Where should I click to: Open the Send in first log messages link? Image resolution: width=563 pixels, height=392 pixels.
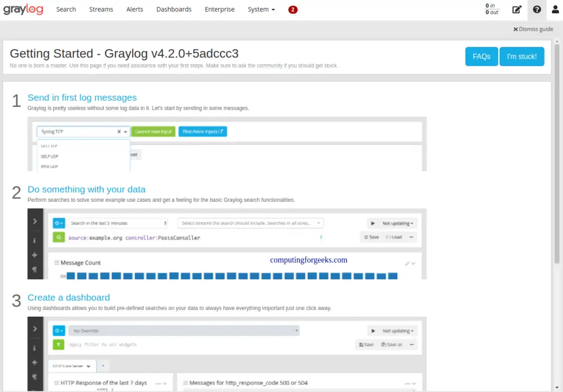point(82,97)
